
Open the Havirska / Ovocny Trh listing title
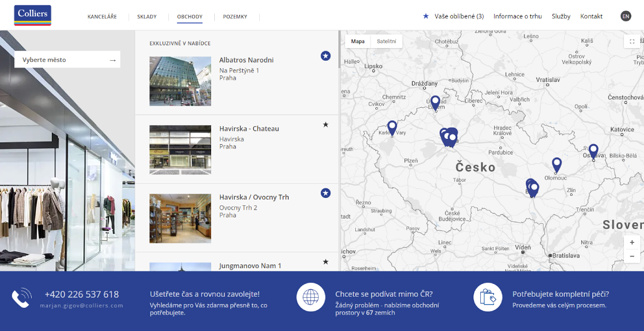click(x=254, y=197)
